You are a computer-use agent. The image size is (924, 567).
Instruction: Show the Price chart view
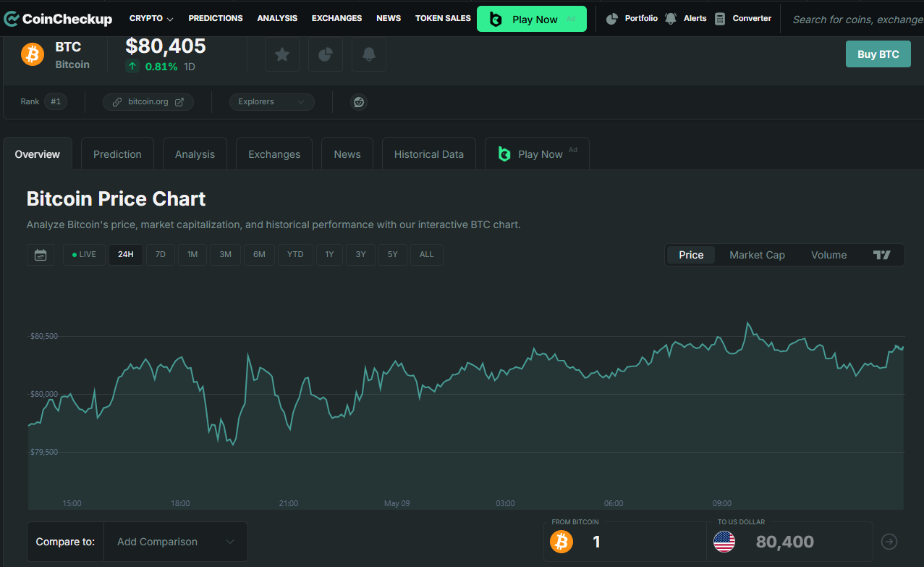(691, 255)
